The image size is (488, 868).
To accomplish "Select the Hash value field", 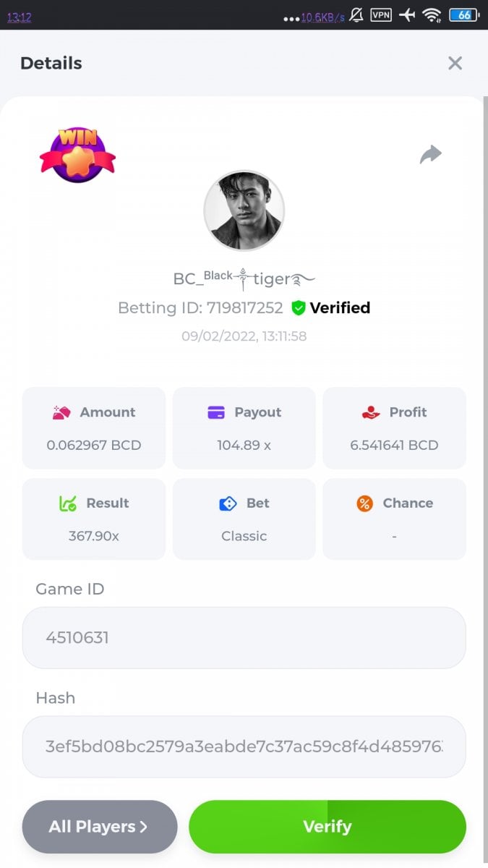I will pos(244,746).
